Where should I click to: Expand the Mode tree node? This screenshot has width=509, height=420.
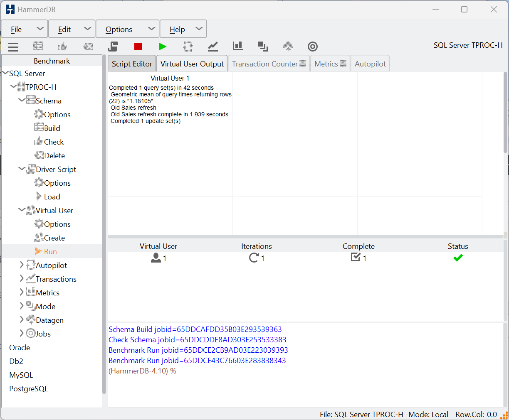coord(22,306)
